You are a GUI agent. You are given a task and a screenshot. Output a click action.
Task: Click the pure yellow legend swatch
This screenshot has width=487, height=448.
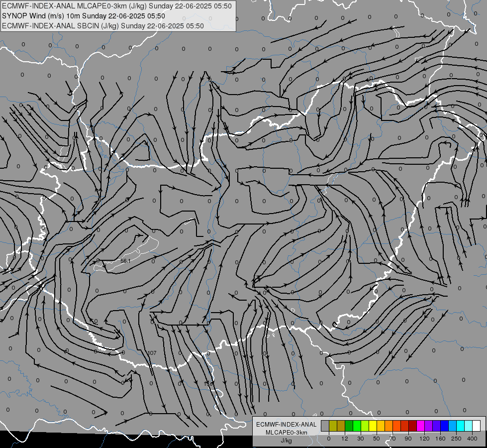(373, 426)
